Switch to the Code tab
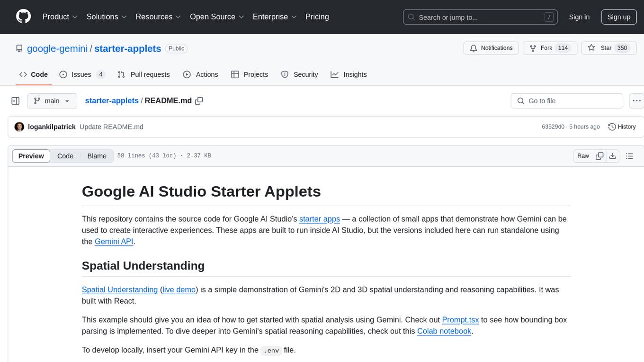 pos(34,74)
